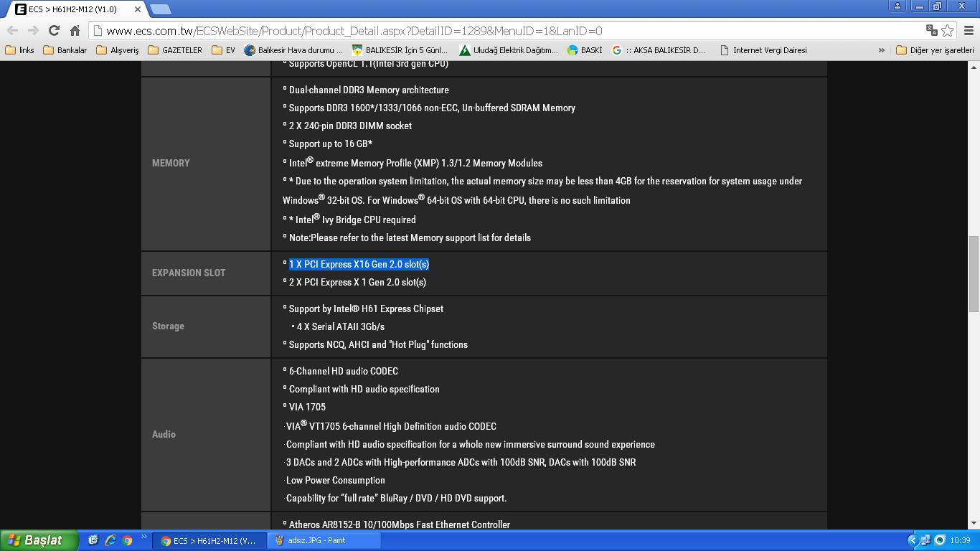Open the Bankalar bookmark folder
The image size is (980, 551).
[65, 50]
